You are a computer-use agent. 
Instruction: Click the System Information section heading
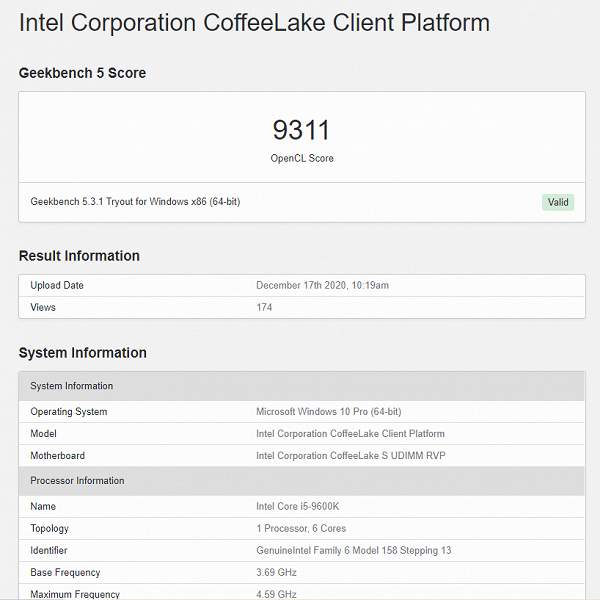pos(82,353)
